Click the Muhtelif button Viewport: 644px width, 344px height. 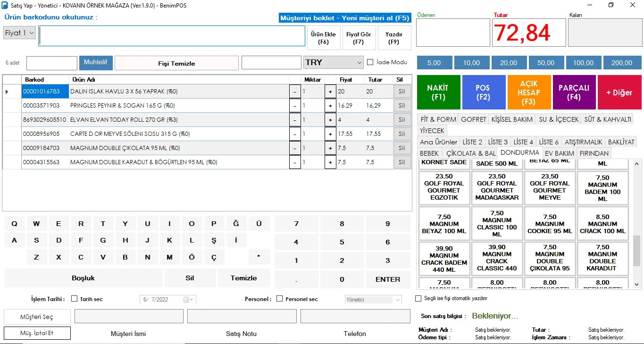(96, 62)
